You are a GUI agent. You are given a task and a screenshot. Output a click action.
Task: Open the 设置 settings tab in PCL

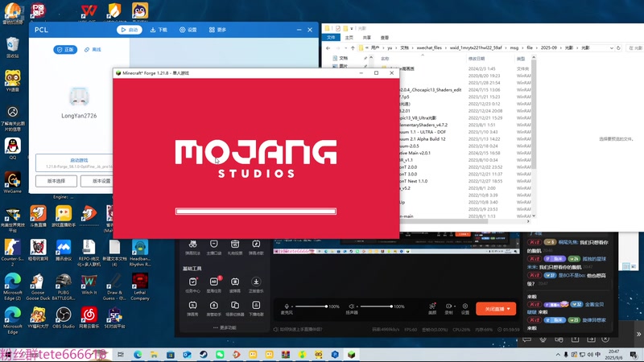click(188, 30)
